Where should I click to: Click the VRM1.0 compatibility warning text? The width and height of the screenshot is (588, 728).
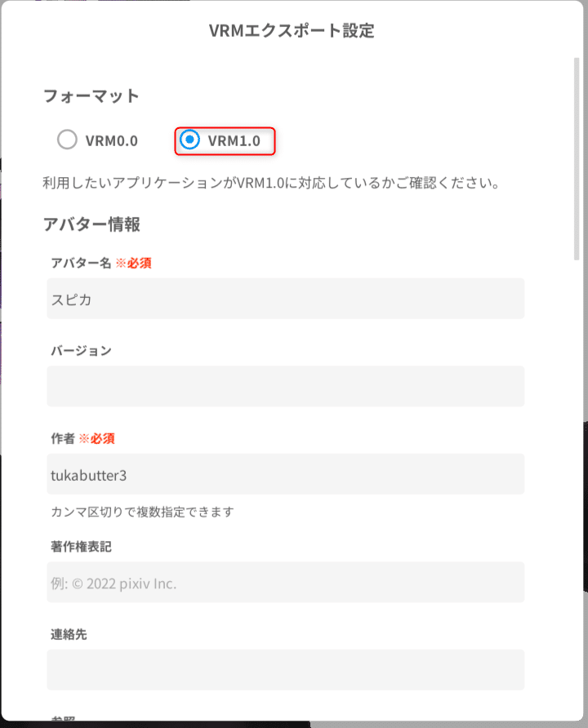click(x=285, y=184)
